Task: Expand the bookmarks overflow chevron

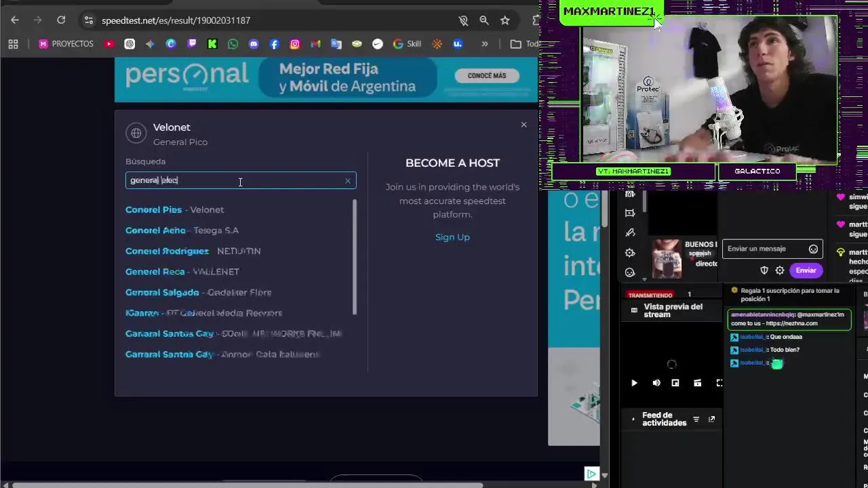Action: point(484,44)
